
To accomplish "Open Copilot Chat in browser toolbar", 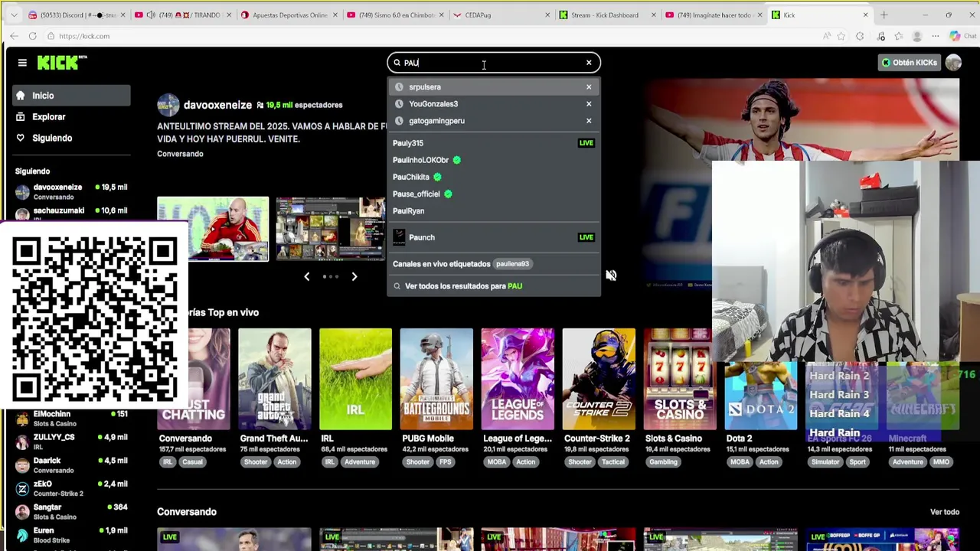I will pyautogui.click(x=962, y=36).
